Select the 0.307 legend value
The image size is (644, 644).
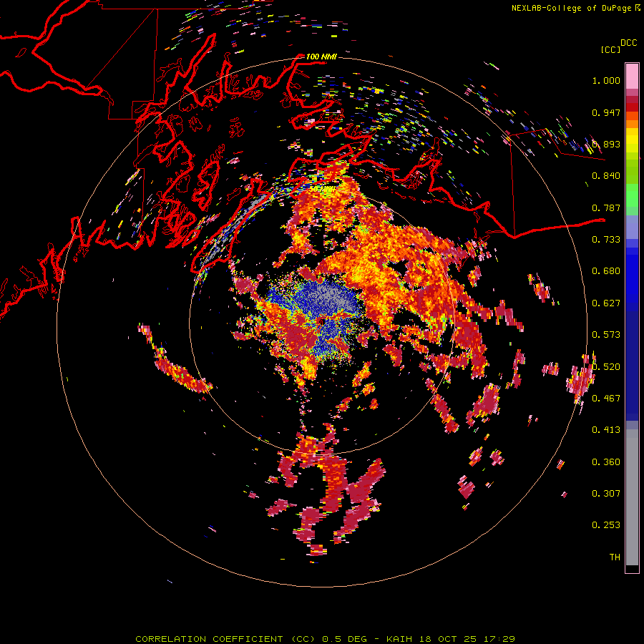point(606,493)
